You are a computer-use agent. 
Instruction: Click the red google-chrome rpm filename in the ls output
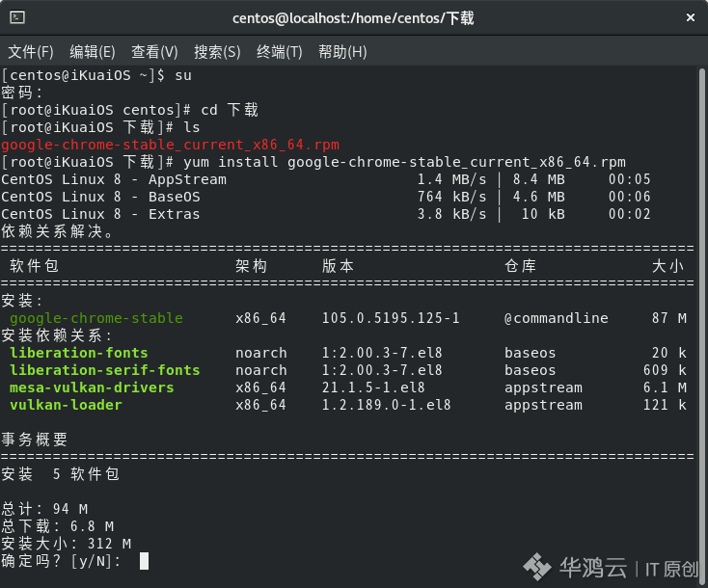[x=170, y=145]
